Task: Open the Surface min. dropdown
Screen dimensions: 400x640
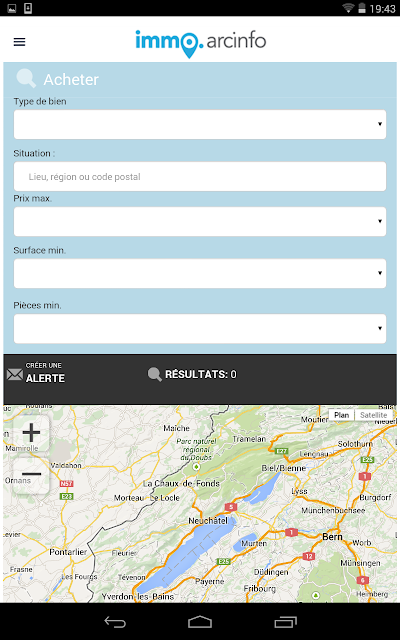Action: pos(200,273)
